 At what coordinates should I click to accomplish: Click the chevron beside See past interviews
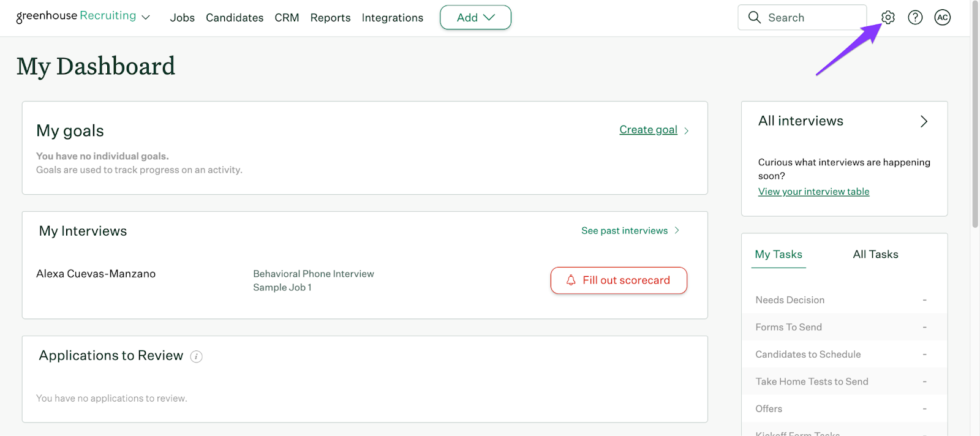pos(677,231)
